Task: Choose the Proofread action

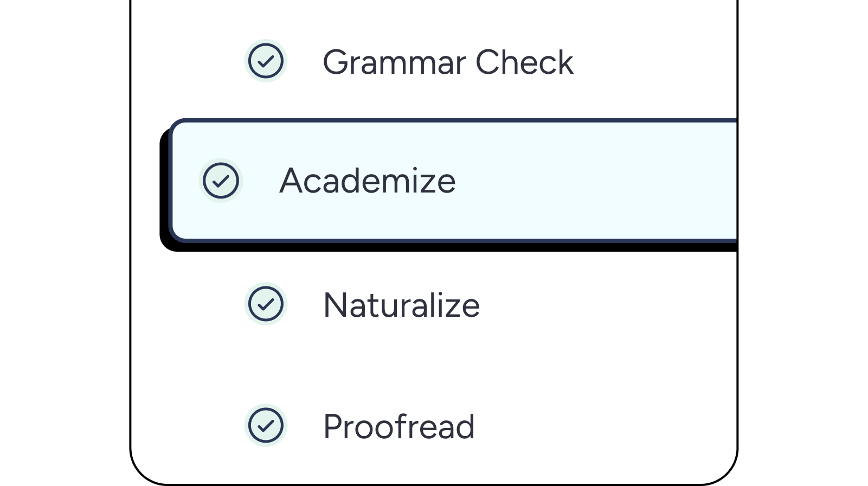Action: pos(398,426)
